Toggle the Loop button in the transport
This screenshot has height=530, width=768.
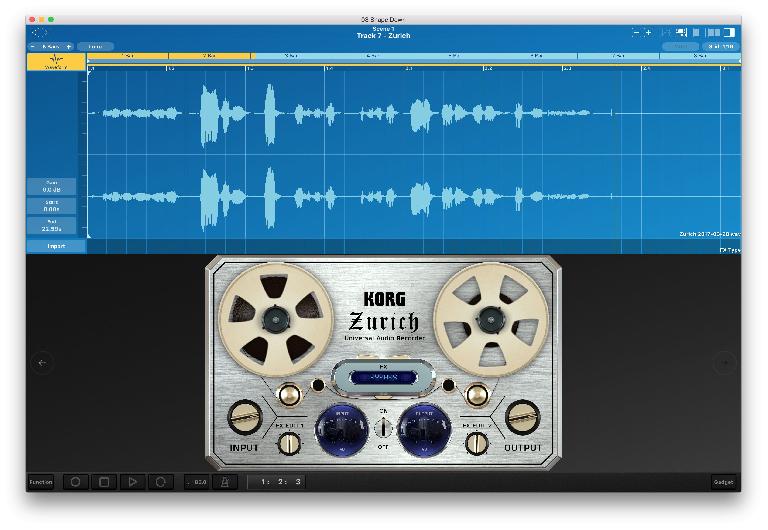[161, 482]
